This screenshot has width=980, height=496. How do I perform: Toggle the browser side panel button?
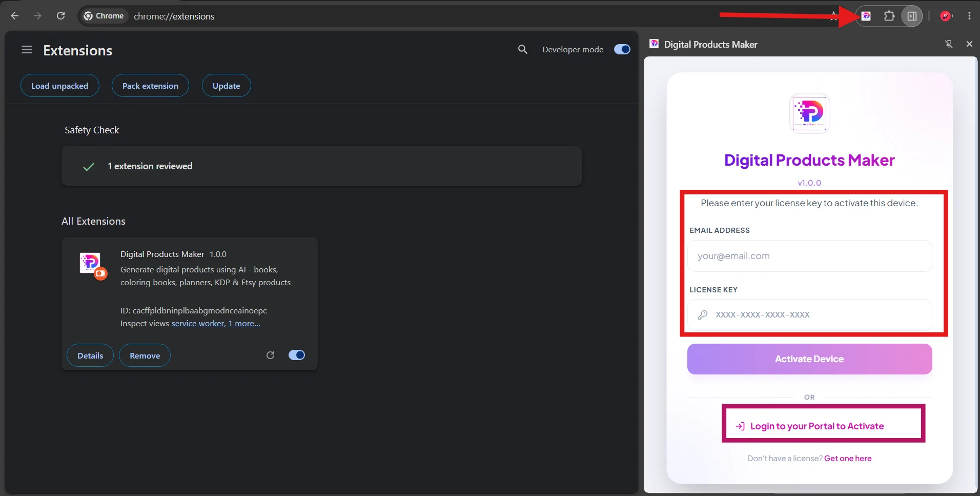pos(912,16)
